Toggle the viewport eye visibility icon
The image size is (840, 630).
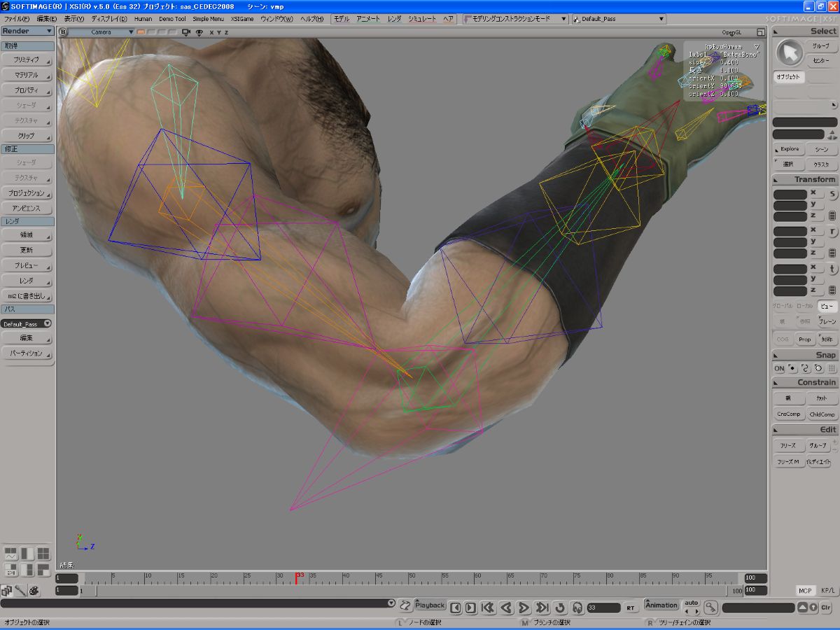[x=199, y=32]
